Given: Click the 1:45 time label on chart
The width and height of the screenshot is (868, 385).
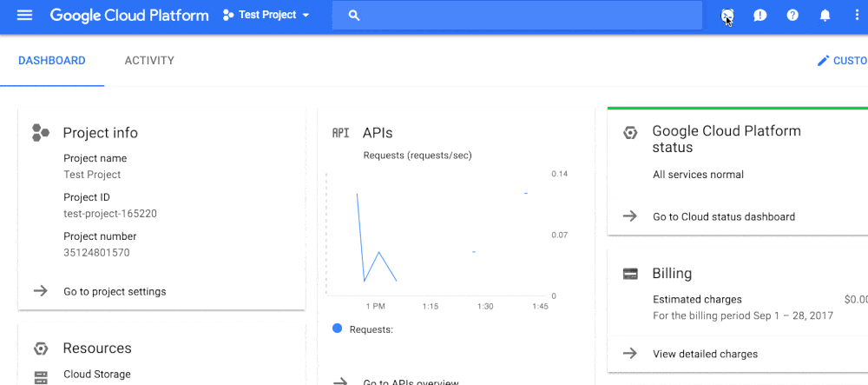Looking at the screenshot, I should (540, 306).
